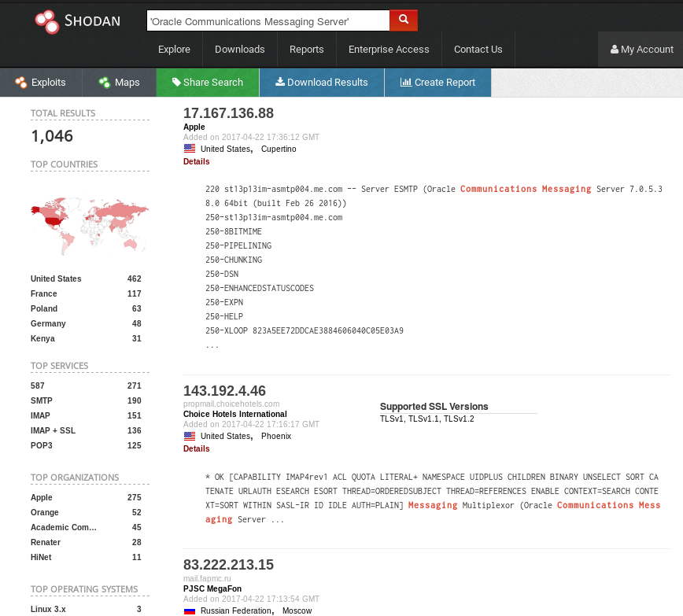683x616 pixels.
Task: Click the US flag next to Phoenix
Action: click(190, 436)
